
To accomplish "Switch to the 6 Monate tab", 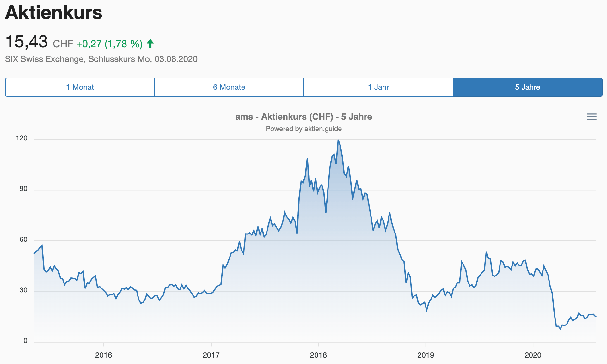I will click(x=229, y=87).
